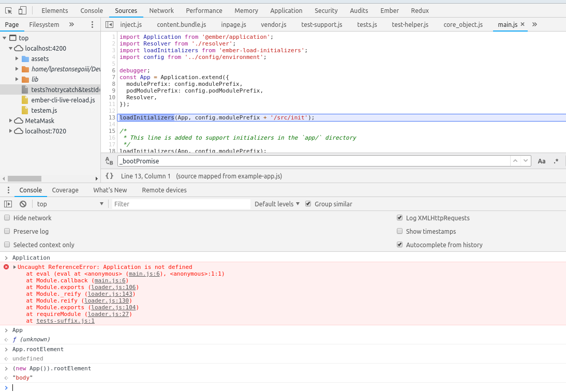Click the navigator horizontal scrollbar thumb
The width and height of the screenshot is (566, 392).
point(24,178)
